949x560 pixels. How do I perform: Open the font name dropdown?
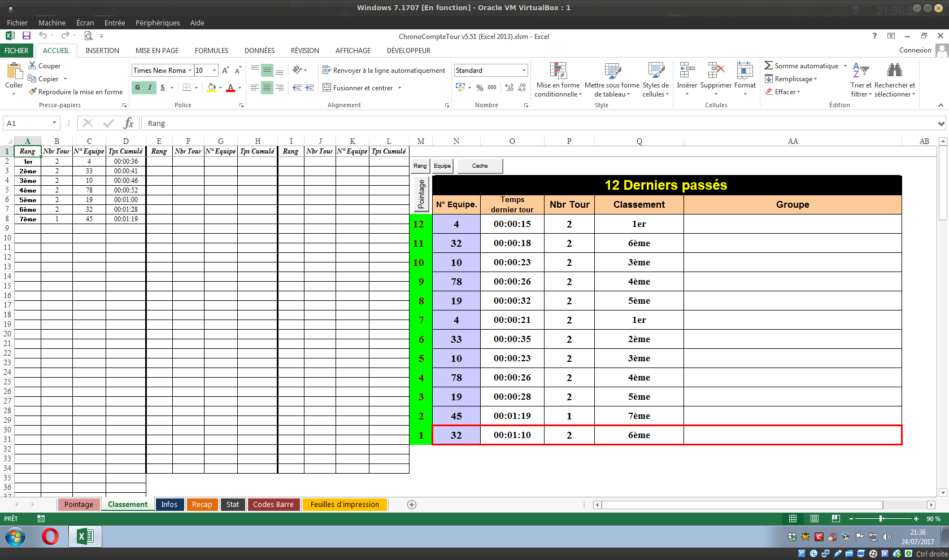(190, 71)
